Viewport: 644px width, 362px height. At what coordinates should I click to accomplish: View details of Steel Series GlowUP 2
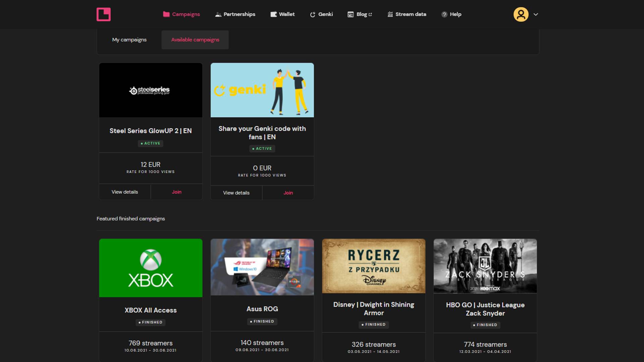(x=125, y=192)
